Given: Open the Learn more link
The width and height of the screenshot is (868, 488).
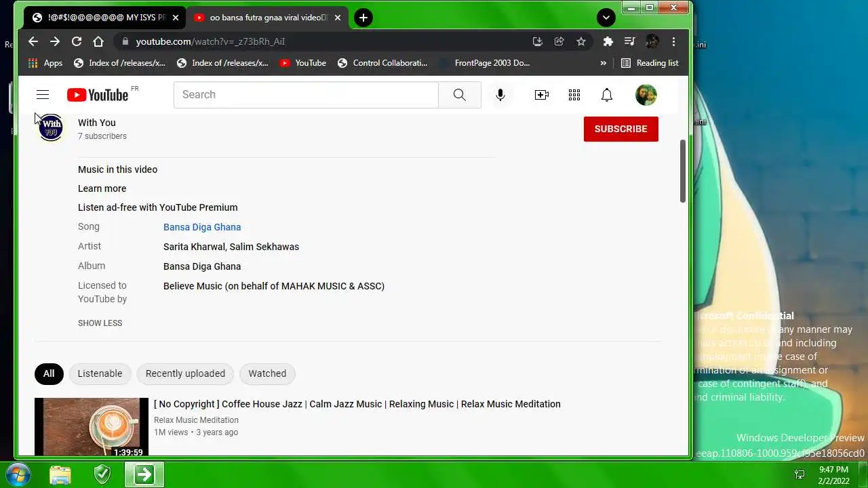Looking at the screenshot, I should click(102, 188).
